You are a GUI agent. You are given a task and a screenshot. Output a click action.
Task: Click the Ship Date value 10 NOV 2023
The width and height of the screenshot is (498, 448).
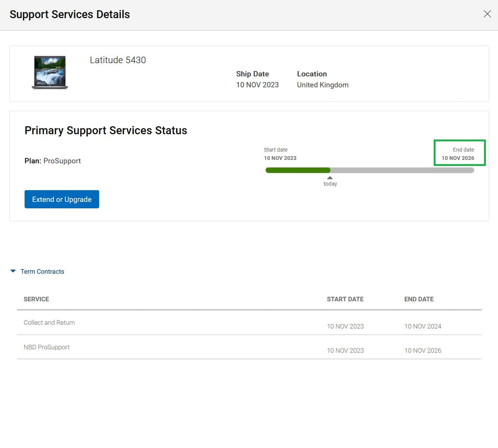tap(257, 85)
